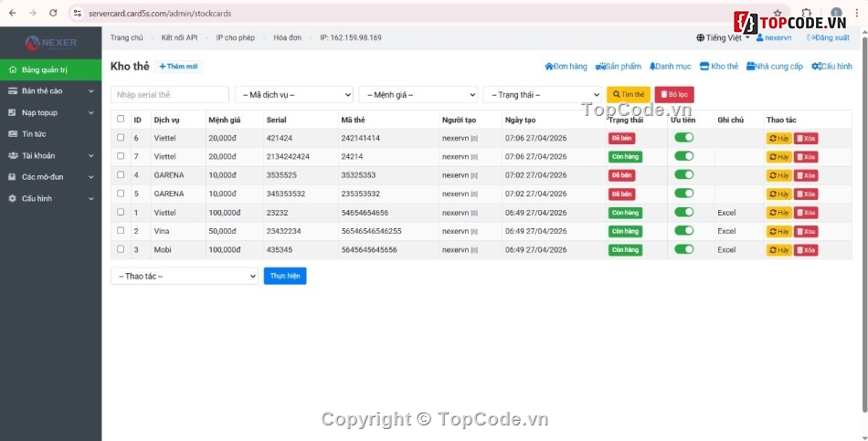868x441 pixels.
Task: Click the Bỏ lọc clear filter button
Action: pos(674,95)
